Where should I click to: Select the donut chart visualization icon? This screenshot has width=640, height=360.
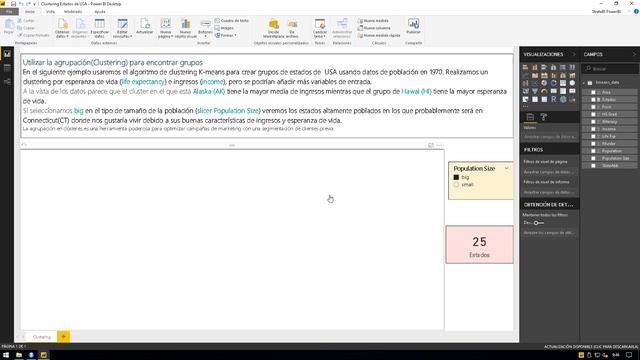[x=553, y=83]
